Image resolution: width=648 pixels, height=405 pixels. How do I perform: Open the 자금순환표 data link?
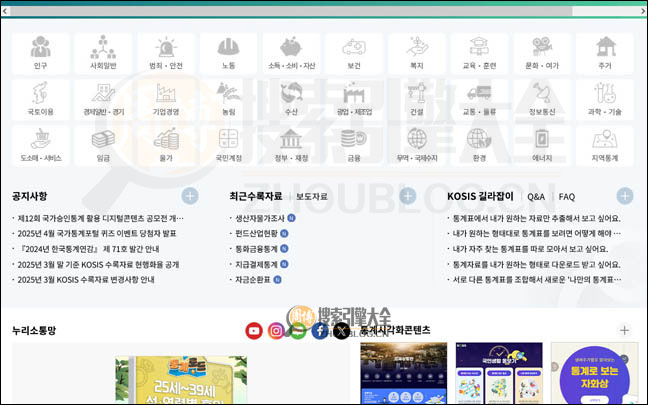(253, 280)
